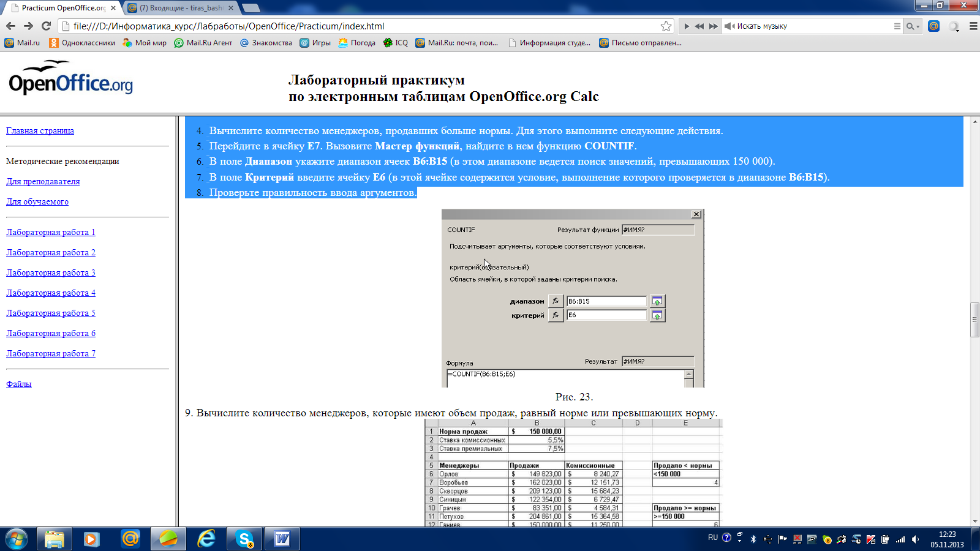The width and height of the screenshot is (980, 551).
Task: Open the Windows Start menu
Action: click(16, 539)
